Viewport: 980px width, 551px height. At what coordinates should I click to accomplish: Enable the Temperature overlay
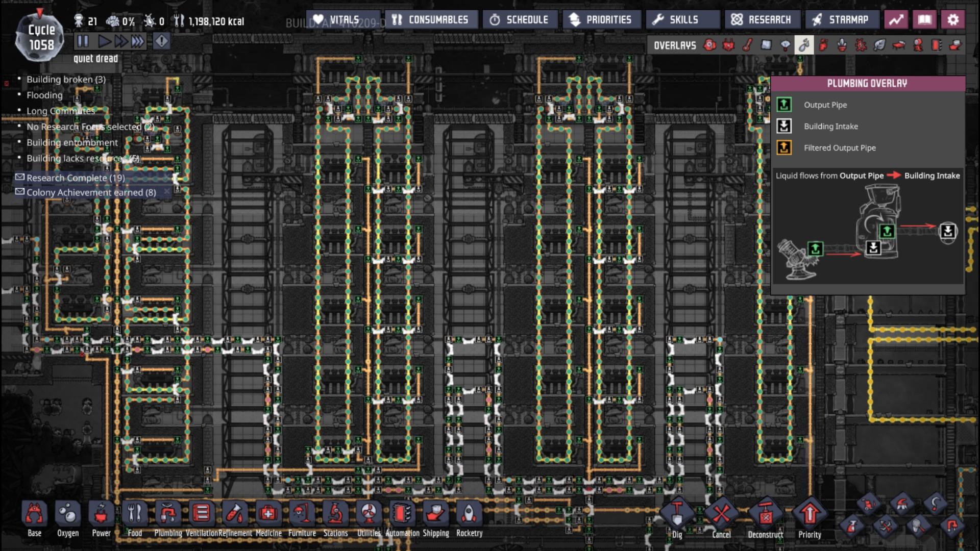point(747,45)
